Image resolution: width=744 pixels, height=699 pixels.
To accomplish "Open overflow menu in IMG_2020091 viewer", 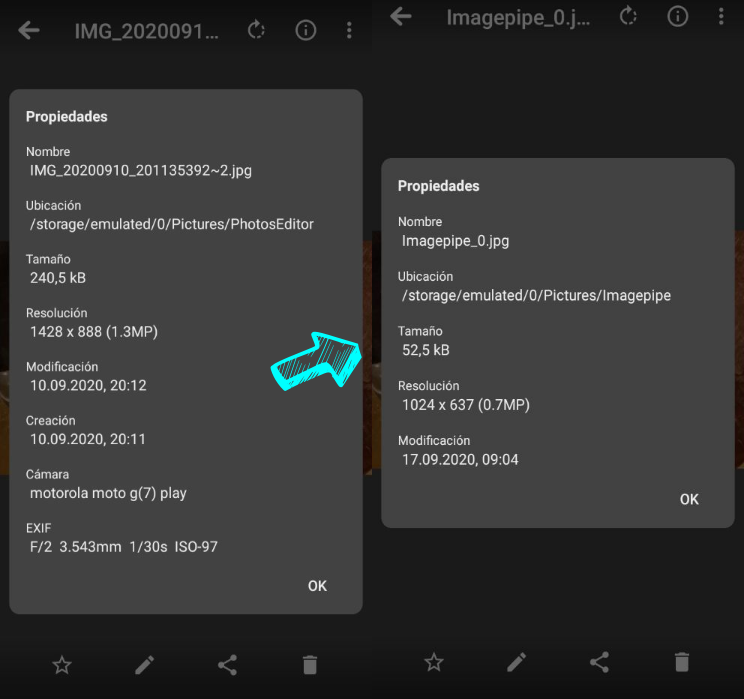I will coord(349,30).
